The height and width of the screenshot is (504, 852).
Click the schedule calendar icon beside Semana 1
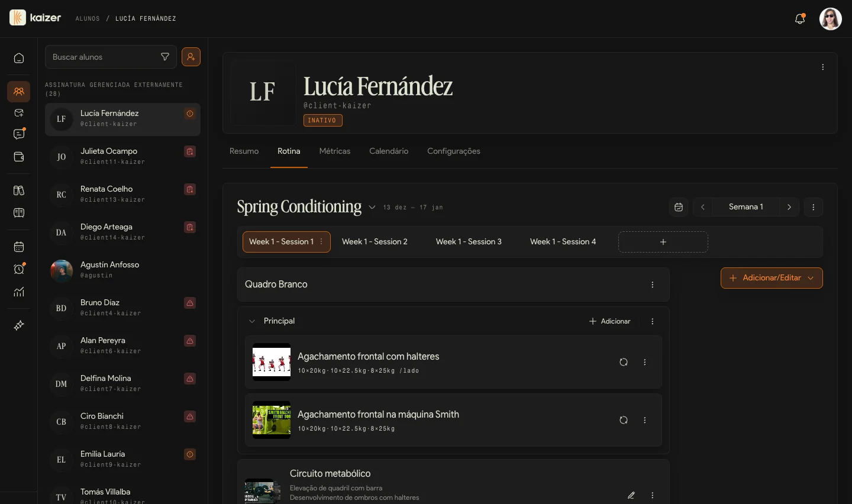coord(679,207)
